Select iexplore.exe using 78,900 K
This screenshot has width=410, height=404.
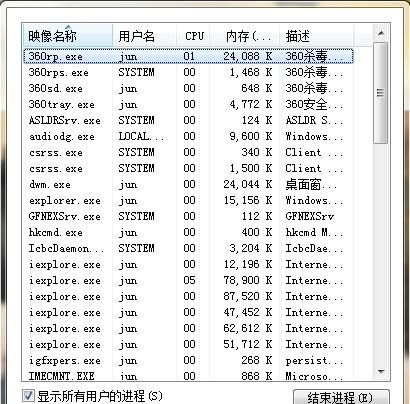tap(188, 280)
